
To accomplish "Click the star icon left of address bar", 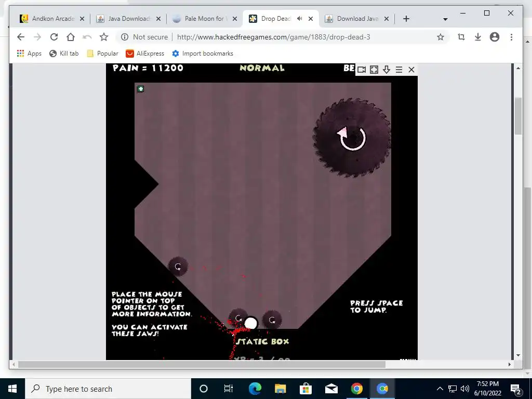I will click(x=104, y=37).
